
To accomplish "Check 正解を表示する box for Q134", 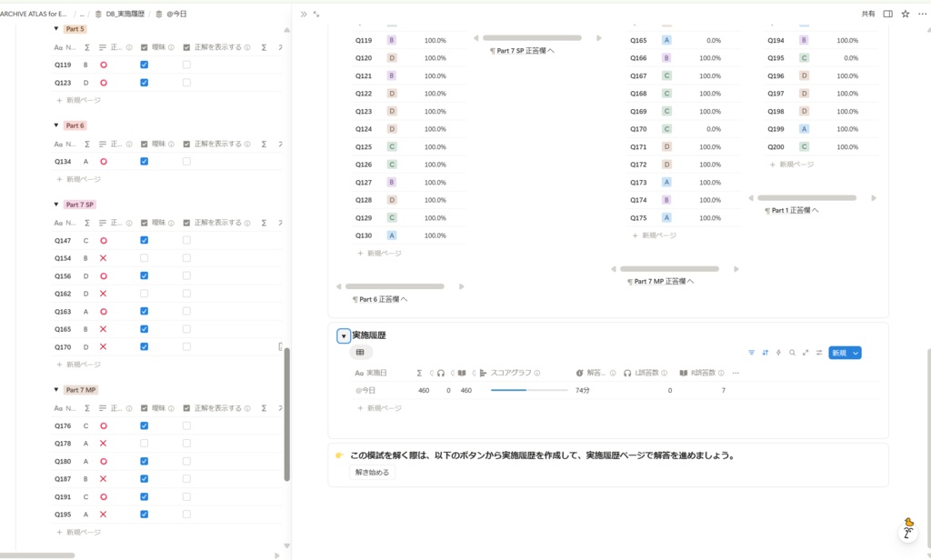I will pos(186,162).
